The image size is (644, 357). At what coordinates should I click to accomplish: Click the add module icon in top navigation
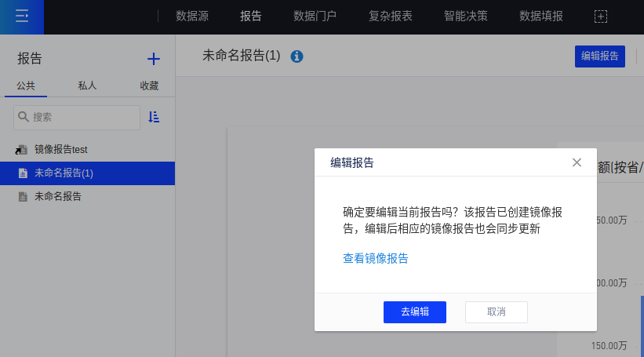(601, 16)
